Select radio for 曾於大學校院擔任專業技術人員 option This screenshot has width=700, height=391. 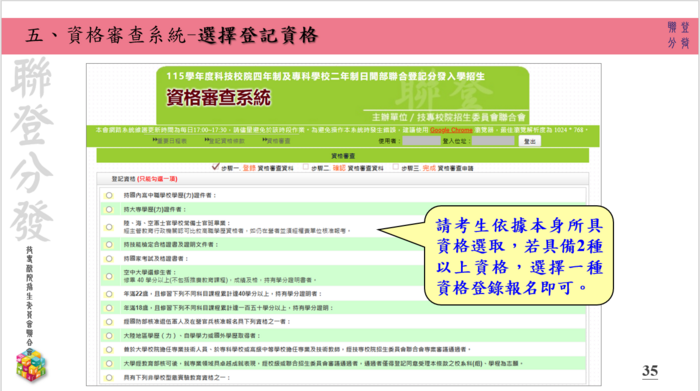(109, 349)
